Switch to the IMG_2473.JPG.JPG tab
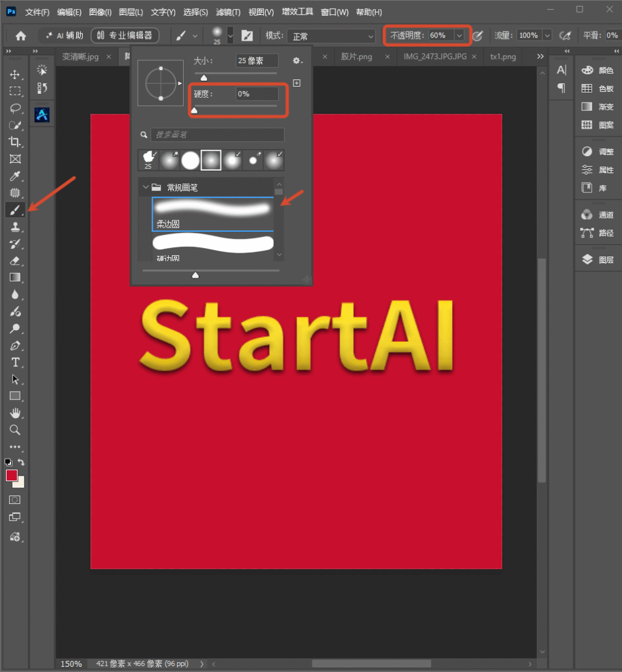622x672 pixels. pos(435,56)
